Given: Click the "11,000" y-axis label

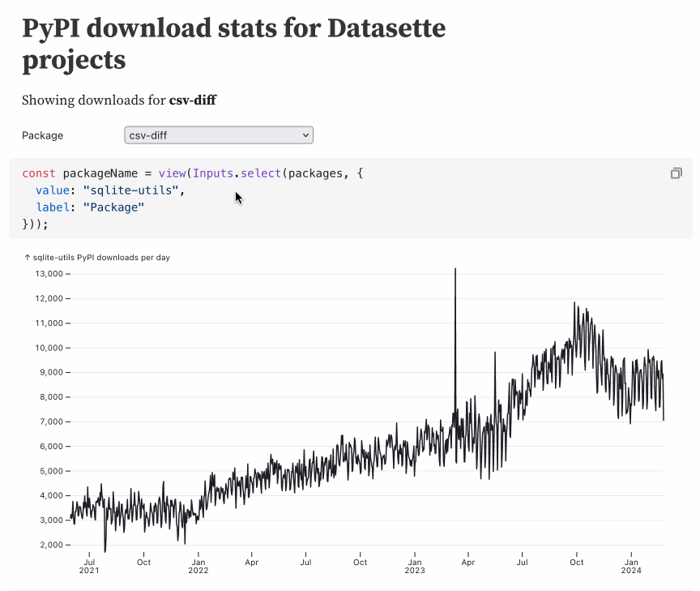Looking at the screenshot, I should pyautogui.click(x=49, y=323).
